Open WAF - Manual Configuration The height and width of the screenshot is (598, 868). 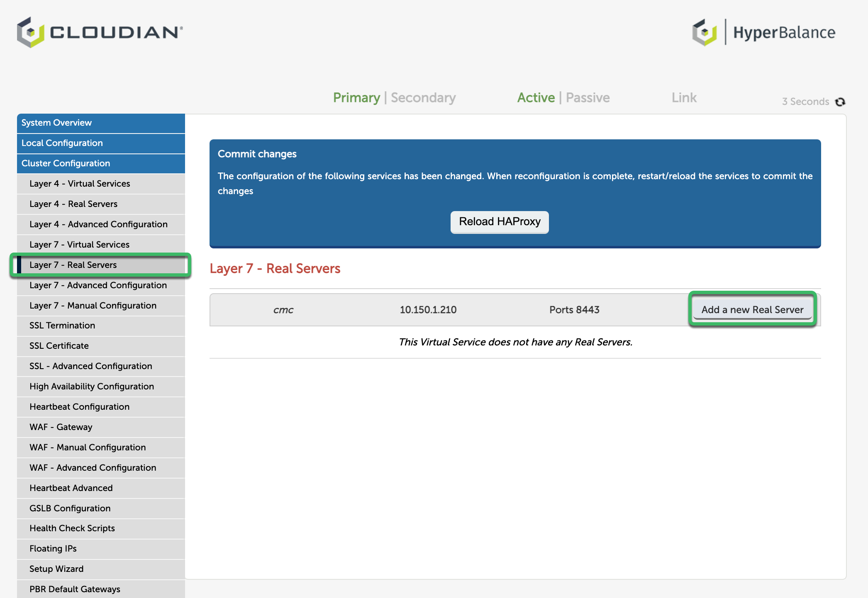tap(101, 447)
